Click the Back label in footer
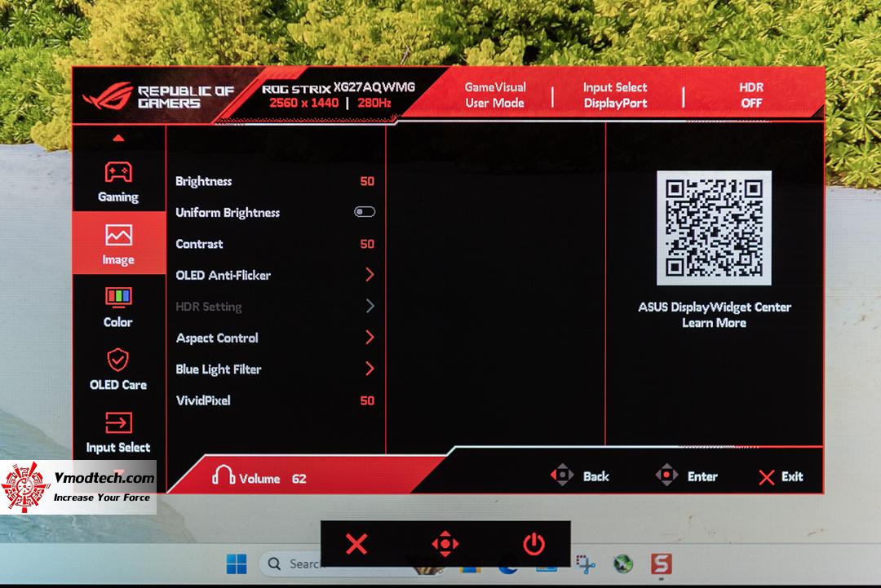This screenshot has height=588, width=881. tap(596, 476)
